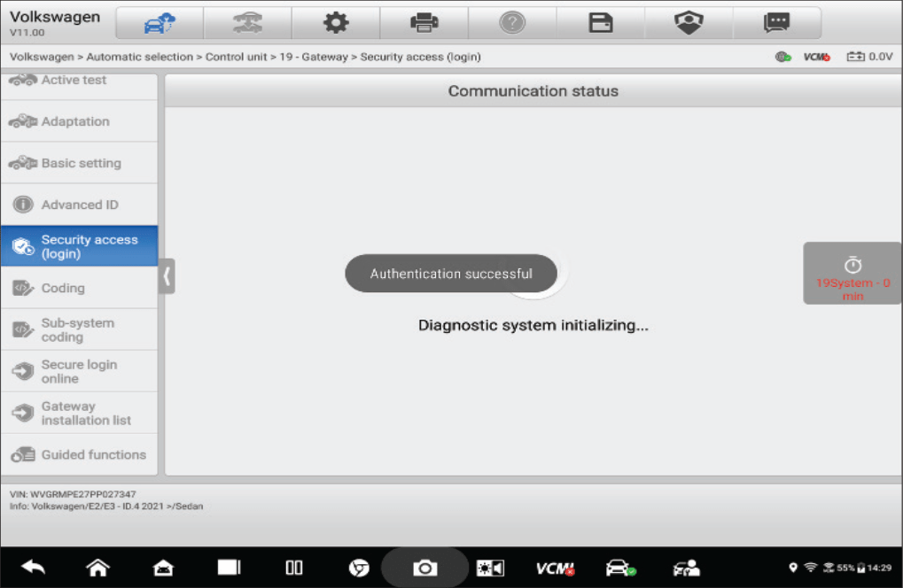Open settings gear in top toolbar

click(x=336, y=23)
